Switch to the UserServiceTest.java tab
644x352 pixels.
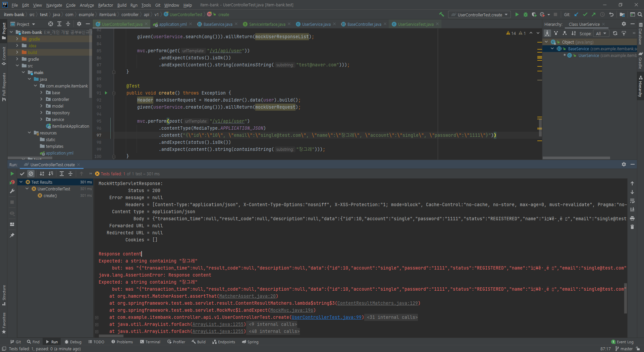(416, 24)
